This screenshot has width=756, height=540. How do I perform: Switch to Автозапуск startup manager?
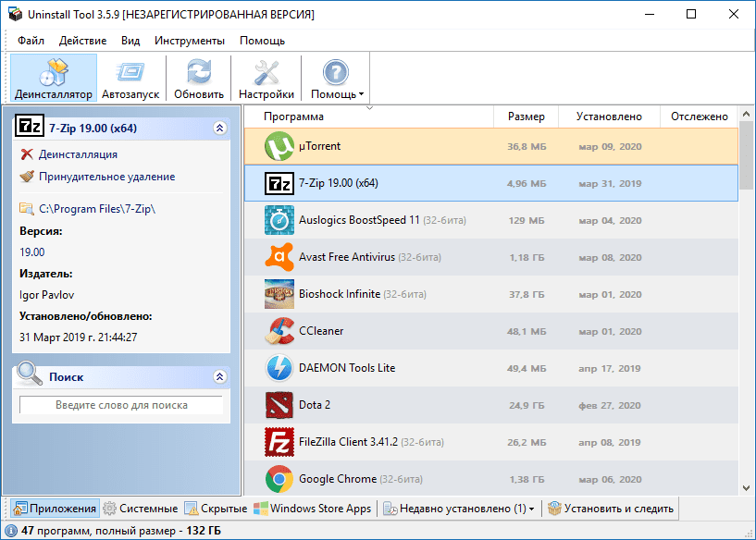pyautogui.click(x=130, y=78)
